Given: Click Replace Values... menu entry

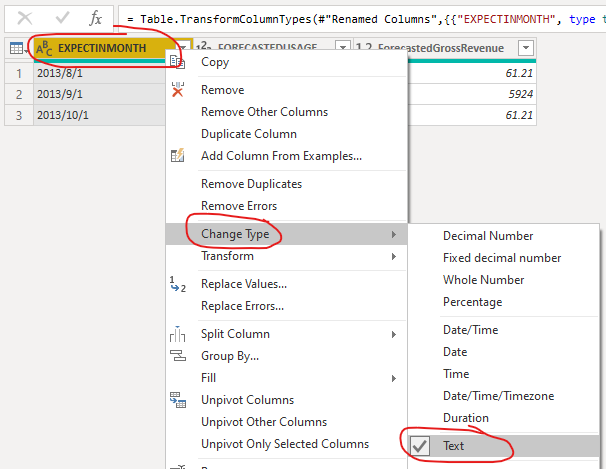Looking at the screenshot, I should pos(244,284).
